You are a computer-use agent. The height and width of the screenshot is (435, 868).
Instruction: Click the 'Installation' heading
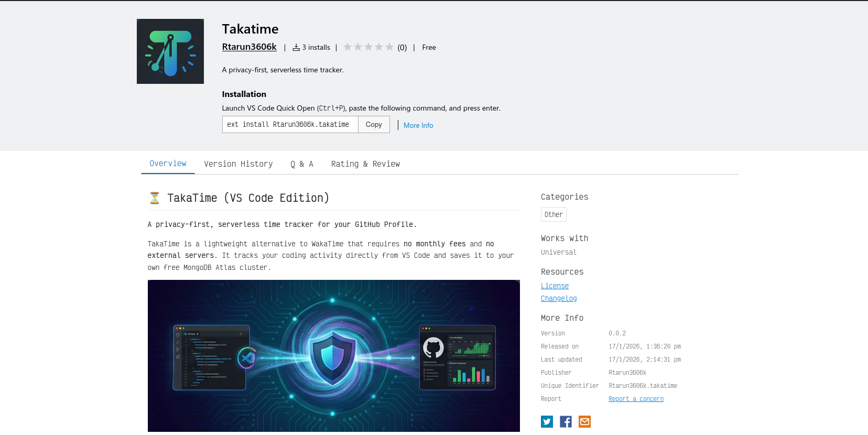click(244, 94)
